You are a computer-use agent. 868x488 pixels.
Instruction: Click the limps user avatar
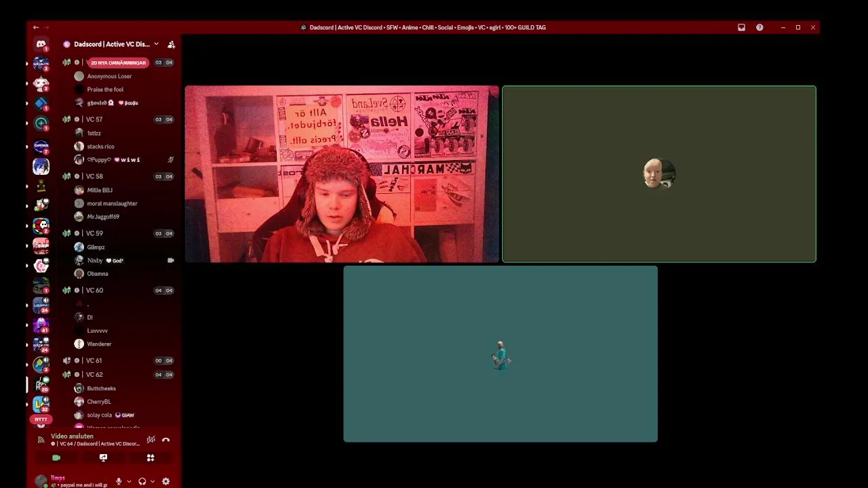pos(41,481)
